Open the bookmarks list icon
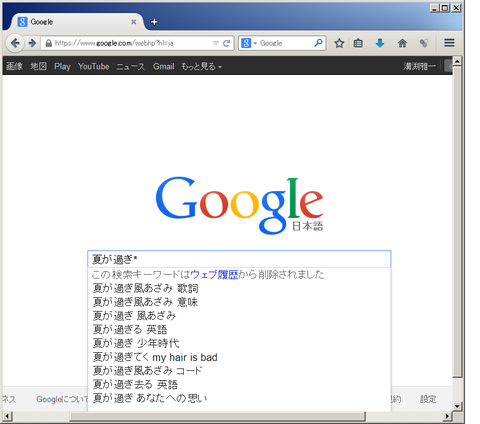 pyautogui.click(x=358, y=43)
